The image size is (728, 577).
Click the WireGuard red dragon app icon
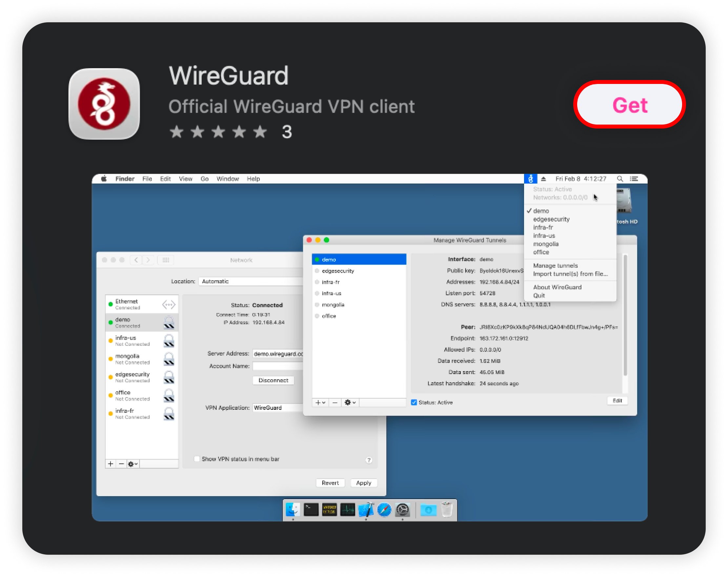104,104
